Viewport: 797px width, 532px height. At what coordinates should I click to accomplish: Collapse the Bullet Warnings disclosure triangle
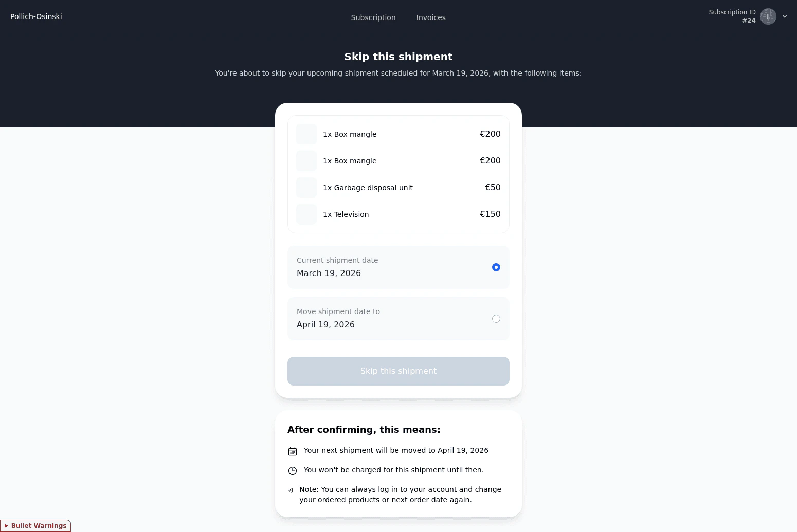click(x=7, y=525)
